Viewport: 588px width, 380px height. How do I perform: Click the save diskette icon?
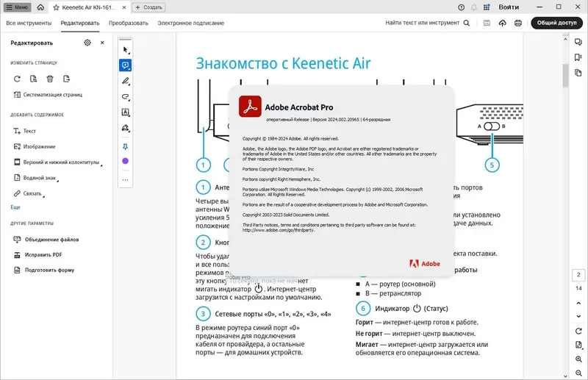[487, 23]
